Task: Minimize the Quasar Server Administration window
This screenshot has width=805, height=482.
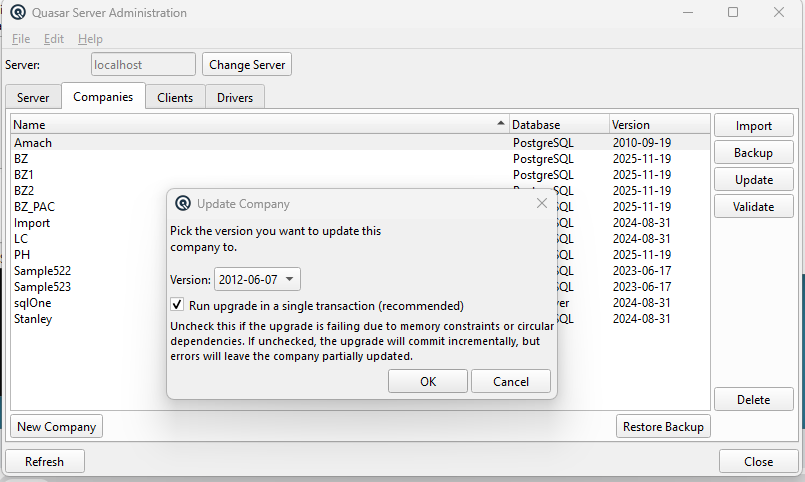Action: point(688,12)
